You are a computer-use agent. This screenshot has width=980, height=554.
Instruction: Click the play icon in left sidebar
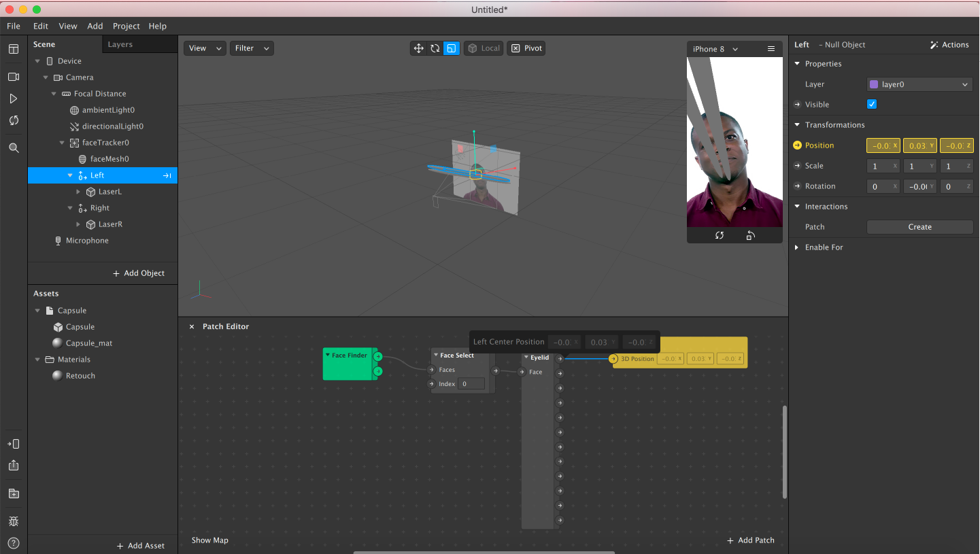pyautogui.click(x=14, y=99)
